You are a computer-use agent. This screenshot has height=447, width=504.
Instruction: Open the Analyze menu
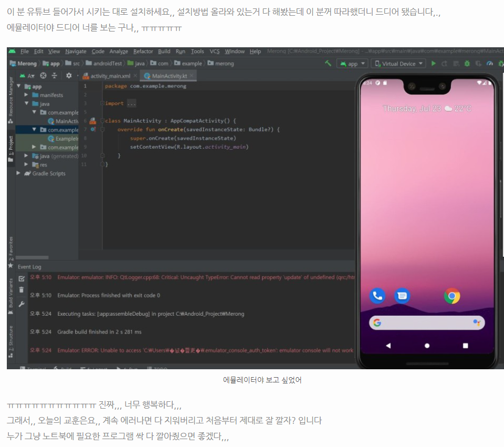click(119, 51)
